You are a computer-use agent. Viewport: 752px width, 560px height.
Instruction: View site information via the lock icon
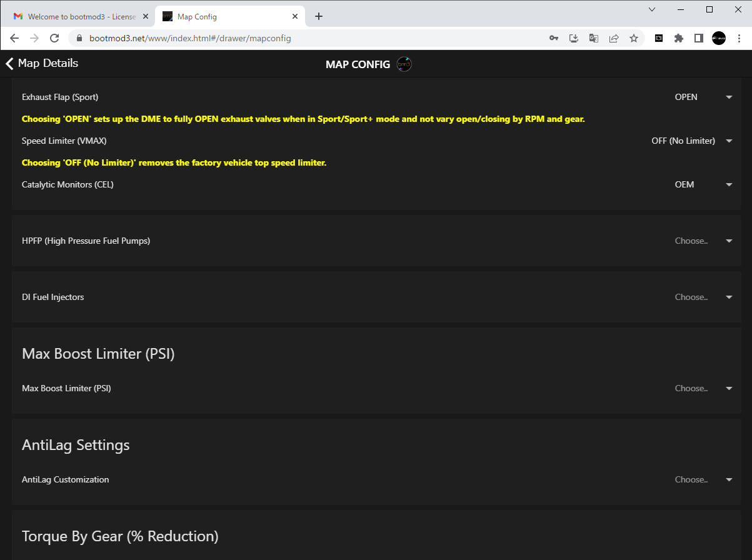(79, 38)
